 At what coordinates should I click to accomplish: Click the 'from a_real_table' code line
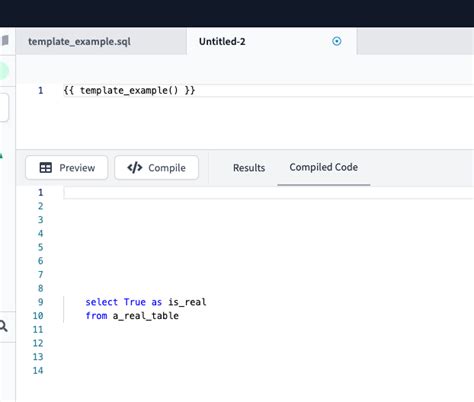(132, 316)
